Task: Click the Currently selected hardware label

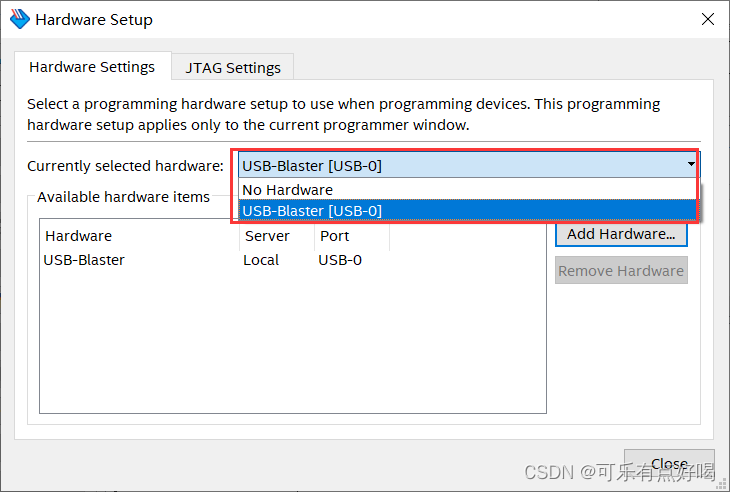Action: point(125,166)
